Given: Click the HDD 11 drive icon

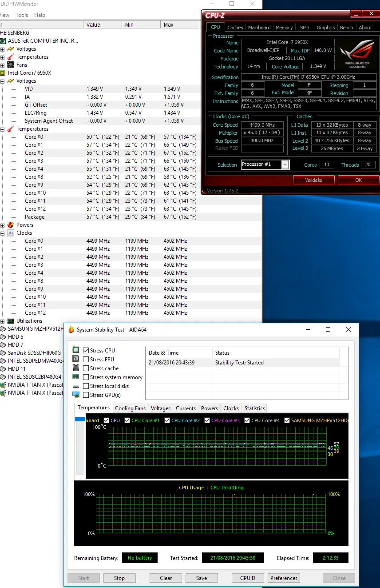Looking at the screenshot, I should click(3, 369).
